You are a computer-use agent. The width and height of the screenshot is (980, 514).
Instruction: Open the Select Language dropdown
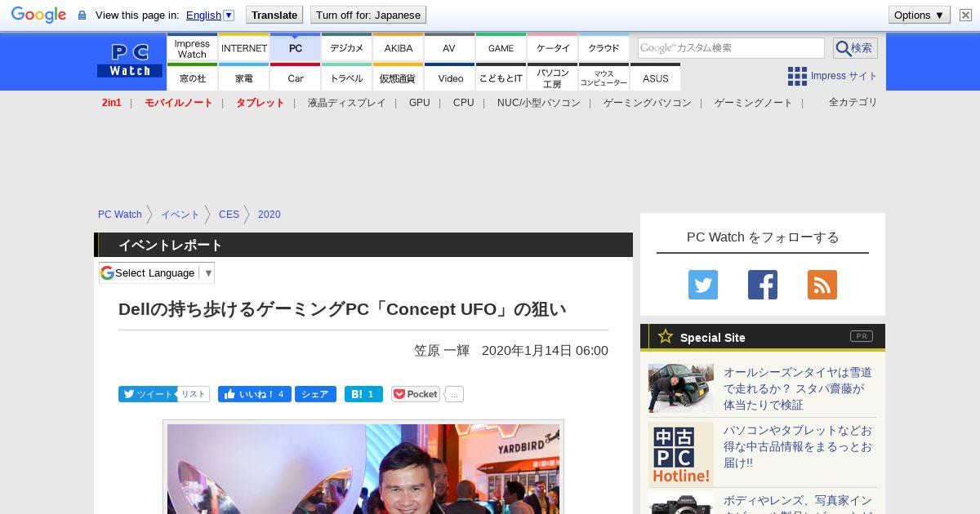tap(157, 273)
